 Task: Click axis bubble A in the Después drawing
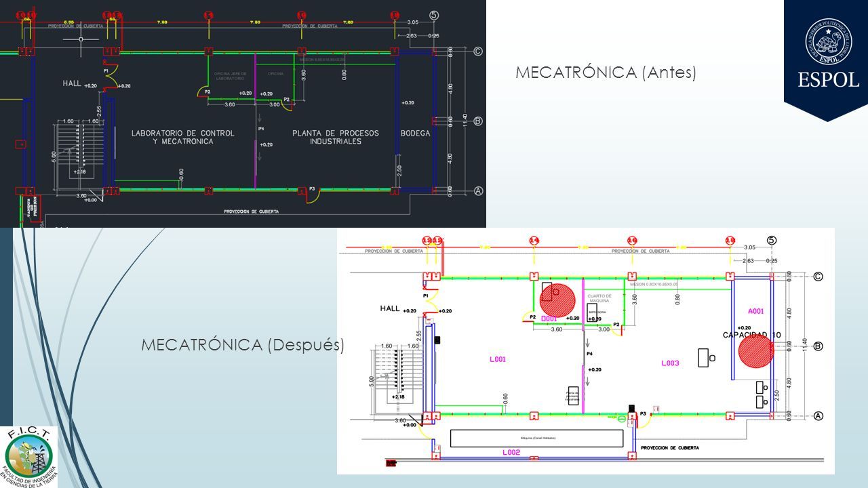[818, 416]
